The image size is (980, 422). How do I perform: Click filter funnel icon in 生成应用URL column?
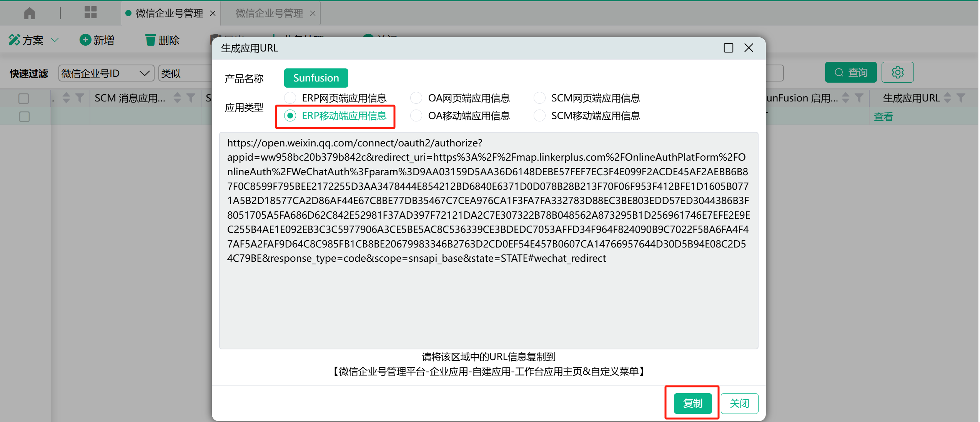961,98
